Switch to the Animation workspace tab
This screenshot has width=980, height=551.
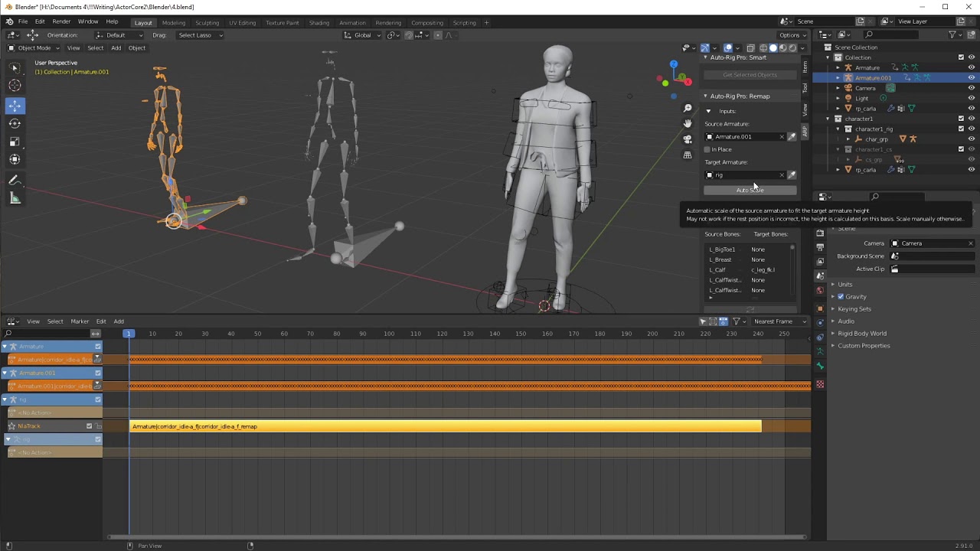pos(352,23)
